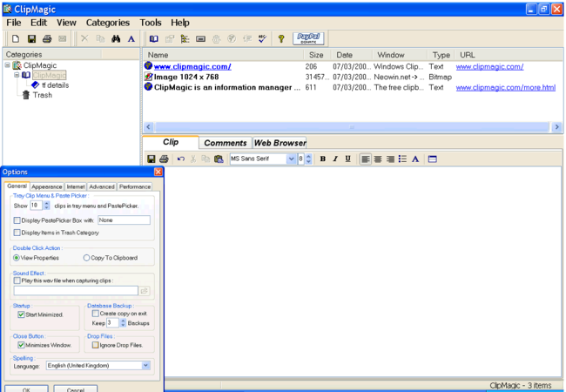Select the View Properties radio button
Screen dimensions: 566x392
point(17,258)
